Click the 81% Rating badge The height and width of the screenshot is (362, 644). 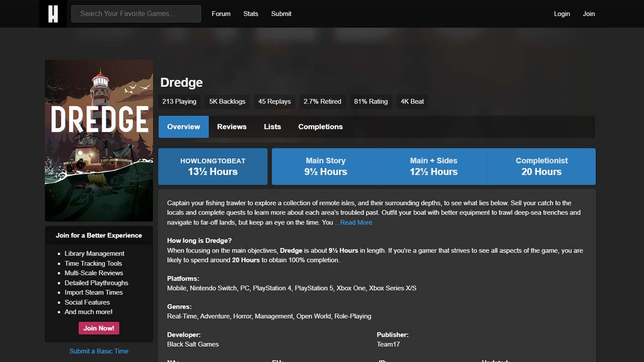(371, 102)
